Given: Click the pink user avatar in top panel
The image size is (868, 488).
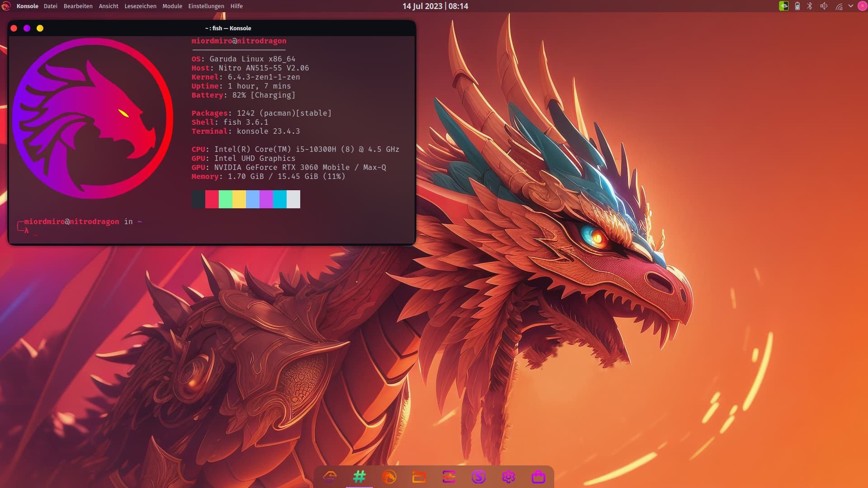Looking at the screenshot, I should click(x=862, y=6).
